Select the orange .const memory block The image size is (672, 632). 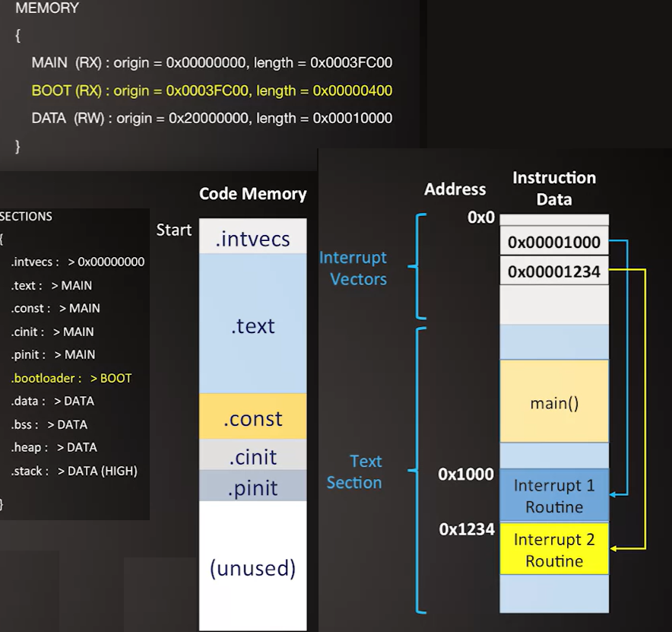pos(253,417)
